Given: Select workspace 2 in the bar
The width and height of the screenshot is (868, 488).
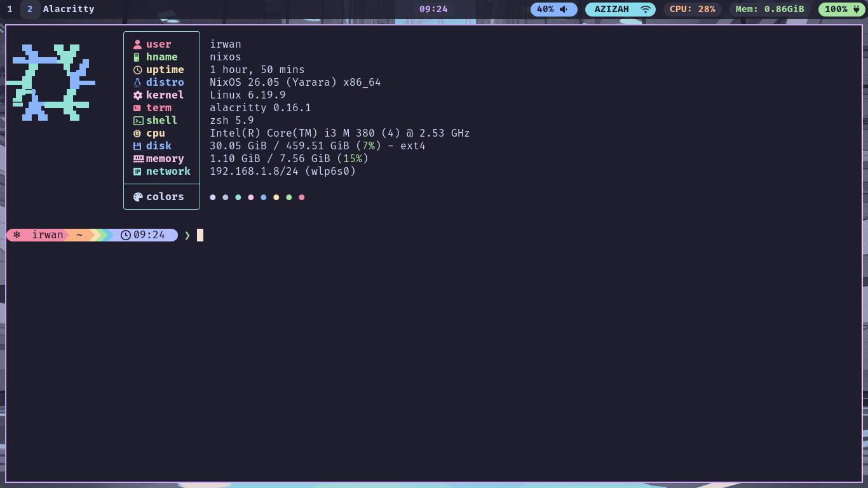Looking at the screenshot, I should [x=30, y=10].
